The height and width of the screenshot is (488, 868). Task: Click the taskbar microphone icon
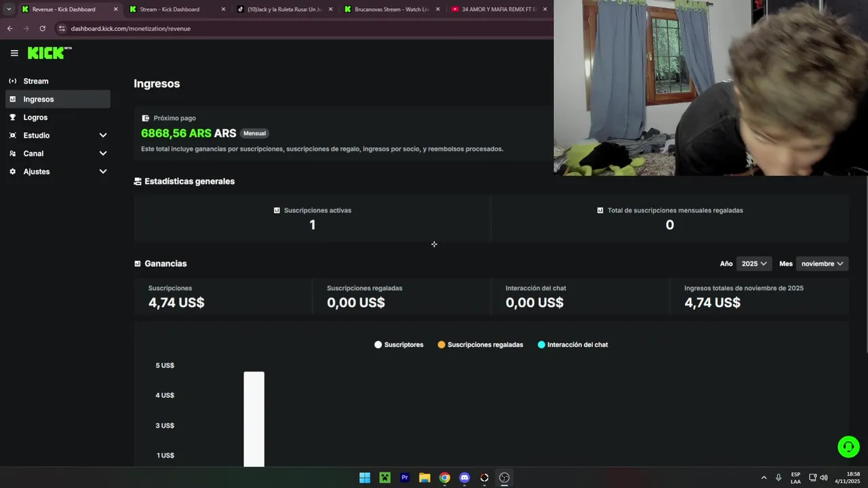click(x=778, y=478)
